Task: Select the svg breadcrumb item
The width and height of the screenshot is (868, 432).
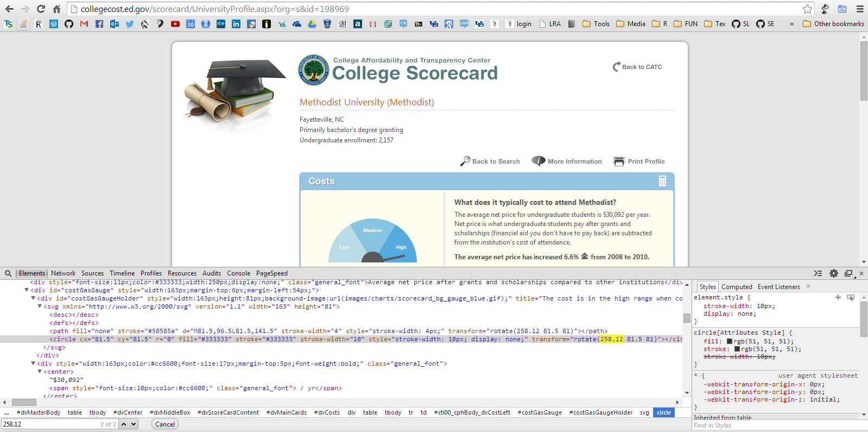Action: pos(644,412)
